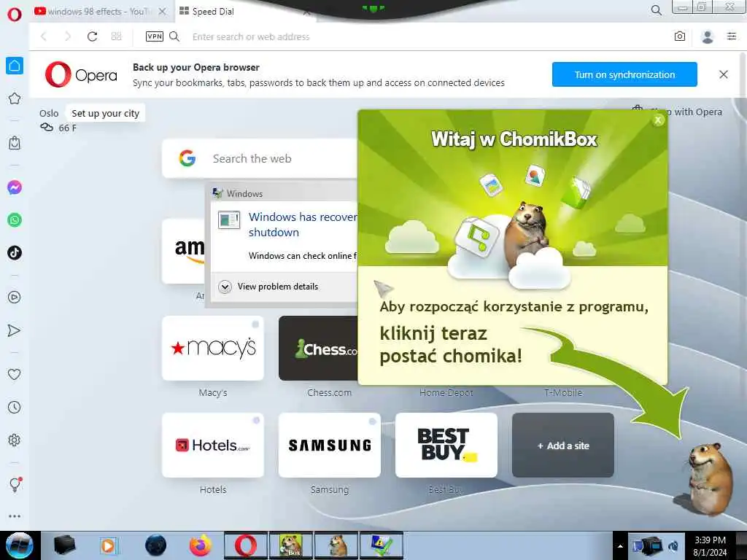
Task: Open the Hotels.com speed dial tile
Action: (x=213, y=446)
